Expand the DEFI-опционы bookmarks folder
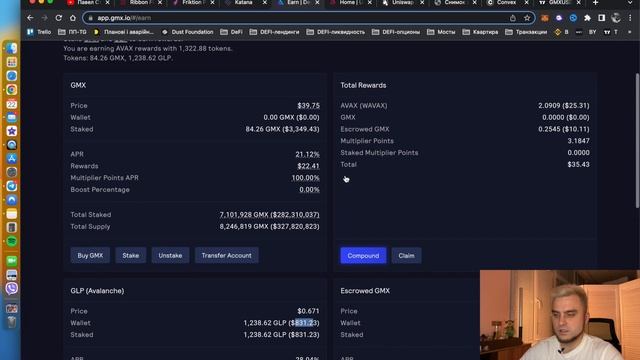The image size is (640, 360). pos(396,32)
